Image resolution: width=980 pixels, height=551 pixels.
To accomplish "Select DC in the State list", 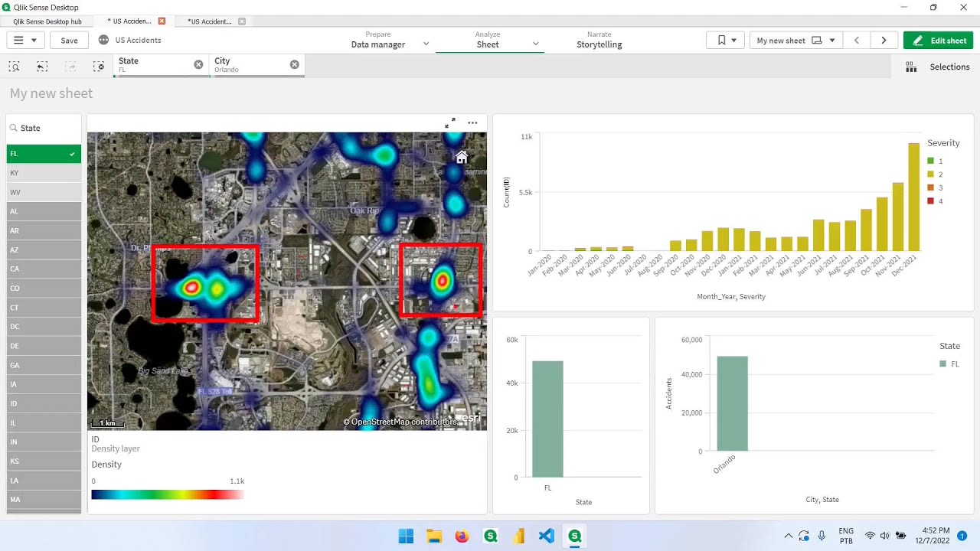I will (x=44, y=327).
